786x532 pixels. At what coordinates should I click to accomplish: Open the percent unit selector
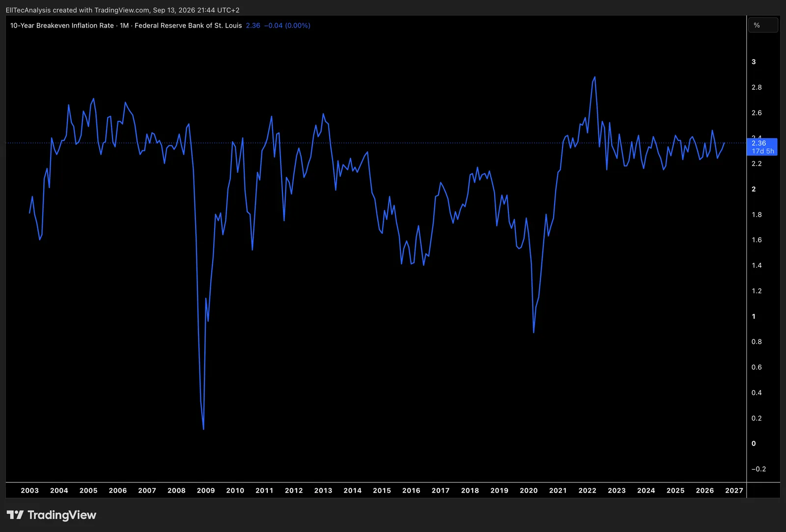(x=763, y=25)
